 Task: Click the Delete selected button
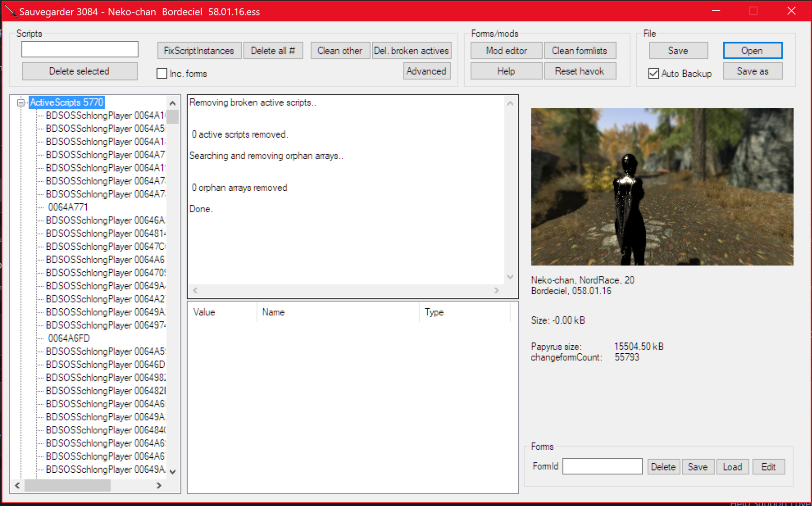[x=80, y=71]
